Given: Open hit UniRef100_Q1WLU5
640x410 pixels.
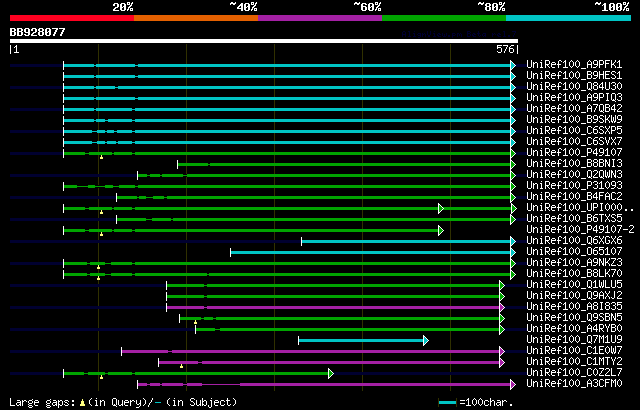Looking at the screenshot, I should [574, 285].
